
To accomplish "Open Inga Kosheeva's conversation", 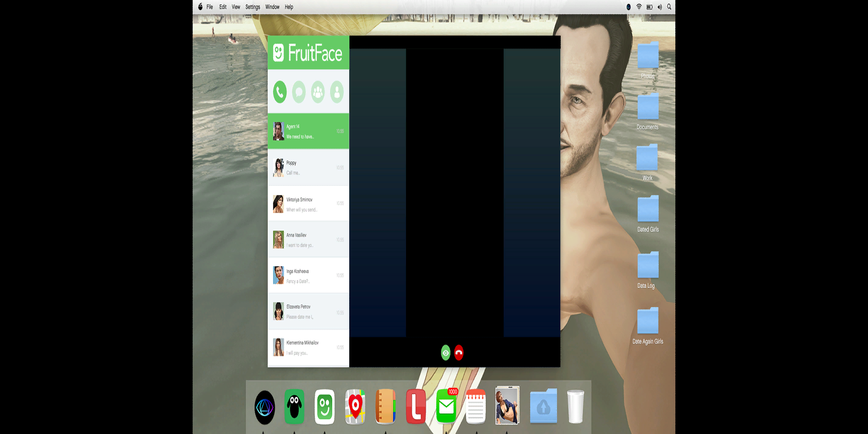I will pos(308,275).
